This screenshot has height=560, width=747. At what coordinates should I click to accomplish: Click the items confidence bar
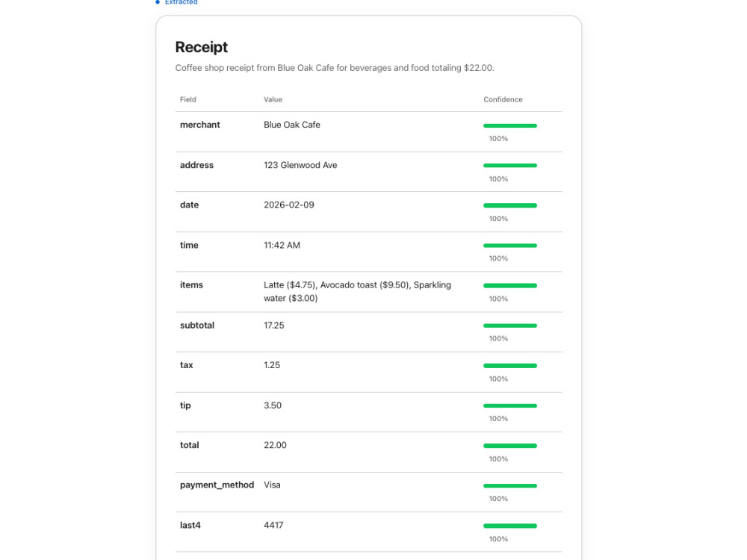pyautogui.click(x=510, y=286)
